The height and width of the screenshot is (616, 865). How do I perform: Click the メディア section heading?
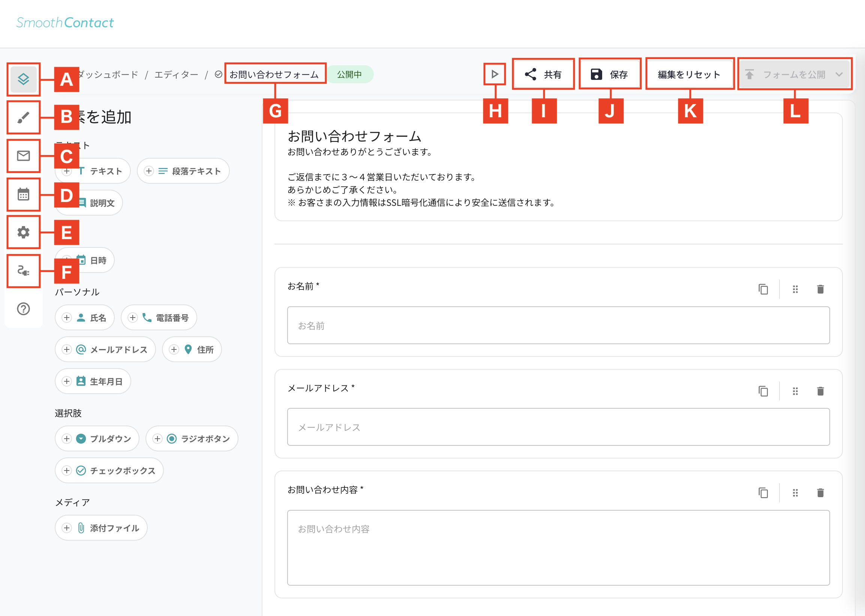point(72,502)
